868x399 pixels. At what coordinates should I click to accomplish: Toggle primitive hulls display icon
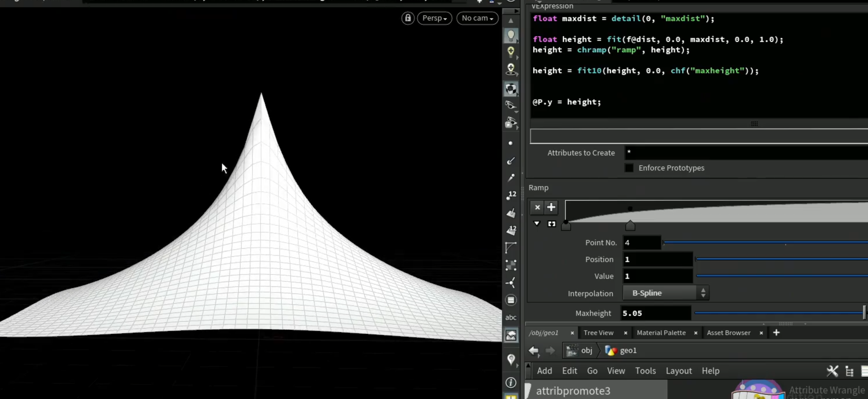511,248
